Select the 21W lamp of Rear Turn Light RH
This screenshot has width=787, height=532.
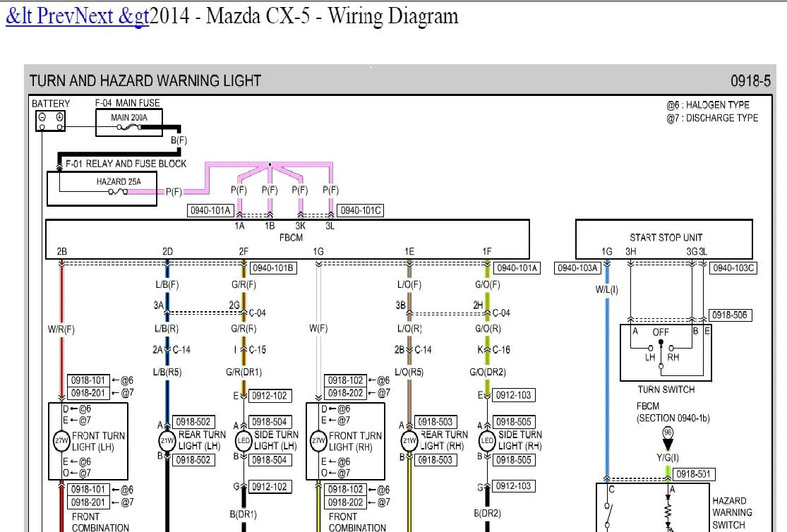pyautogui.click(x=409, y=441)
